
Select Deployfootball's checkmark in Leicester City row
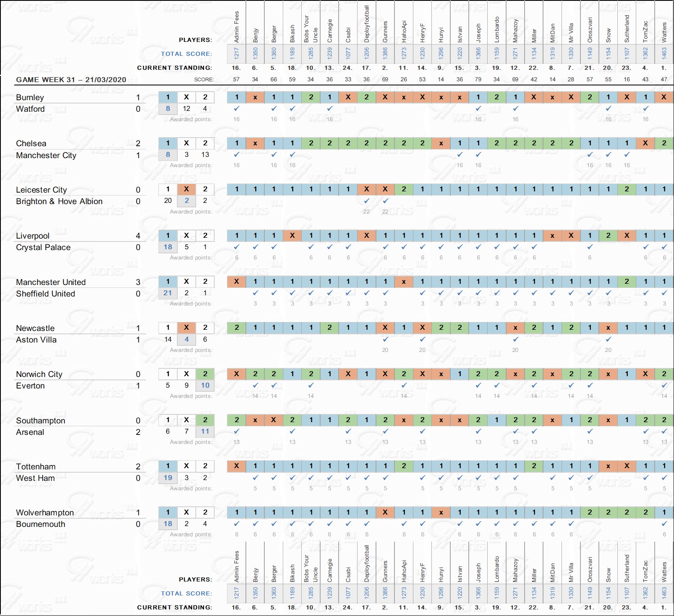click(367, 201)
